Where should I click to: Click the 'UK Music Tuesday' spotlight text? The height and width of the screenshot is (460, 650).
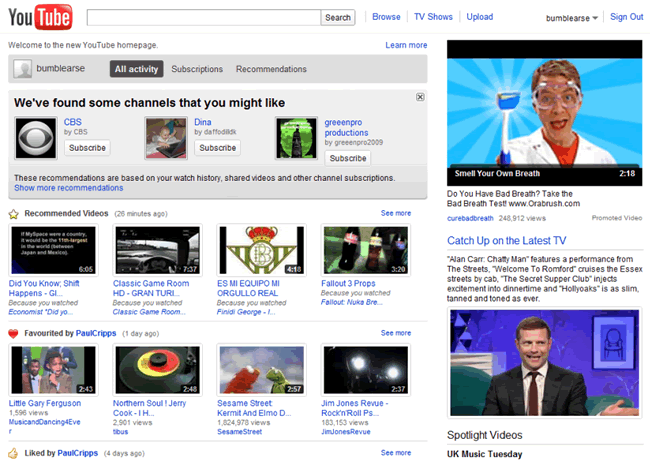pos(485,454)
